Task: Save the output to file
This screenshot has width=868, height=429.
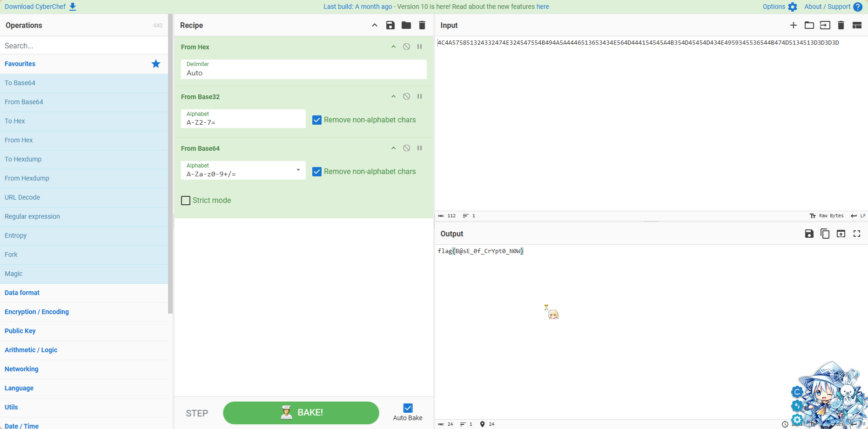Action: coord(809,234)
